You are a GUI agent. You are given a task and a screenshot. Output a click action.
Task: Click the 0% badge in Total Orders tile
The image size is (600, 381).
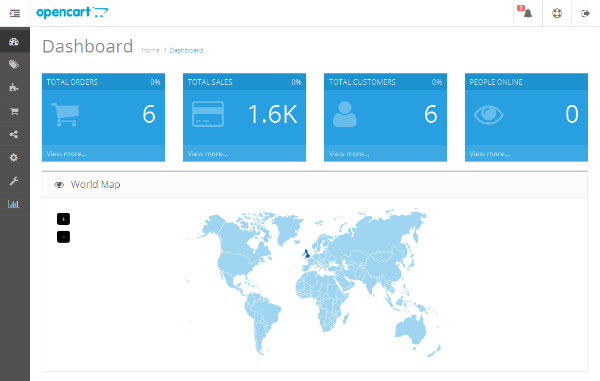(x=155, y=82)
